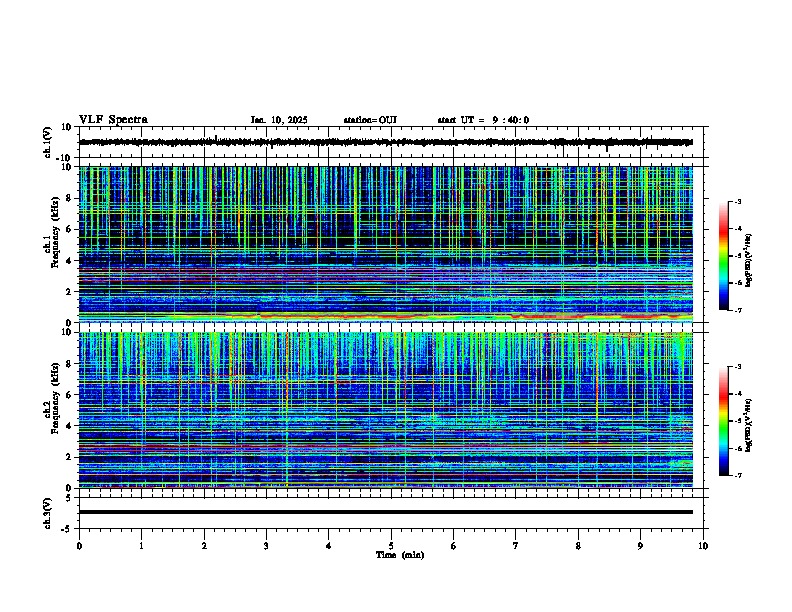The width and height of the screenshot is (792, 612).
Task: Click time axis tick label '9'
Action: point(640,546)
